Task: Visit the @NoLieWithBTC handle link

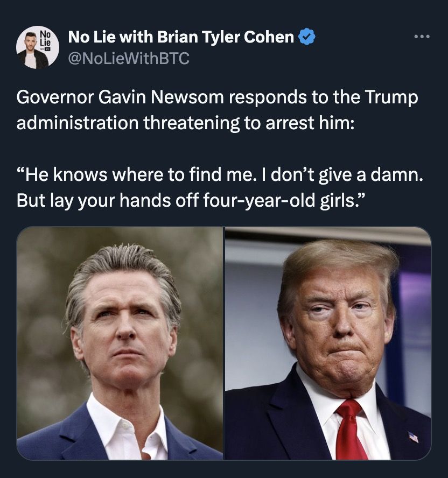Action: 129,58
